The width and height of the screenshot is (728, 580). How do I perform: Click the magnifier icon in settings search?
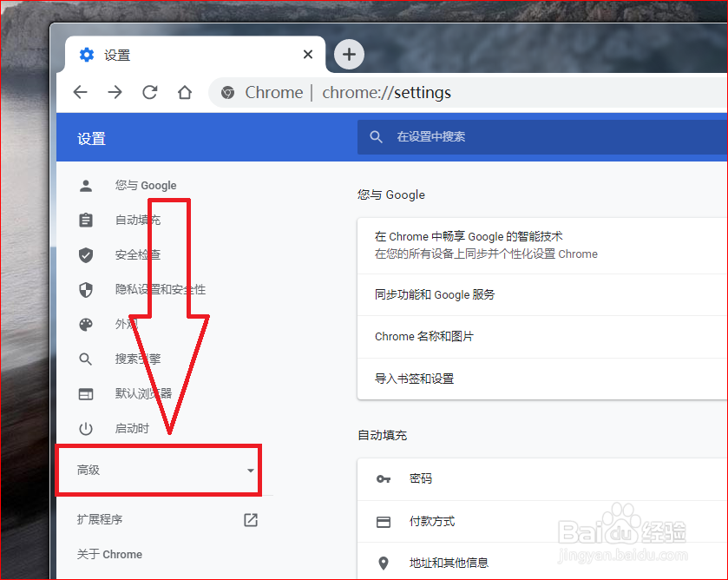tap(376, 136)
